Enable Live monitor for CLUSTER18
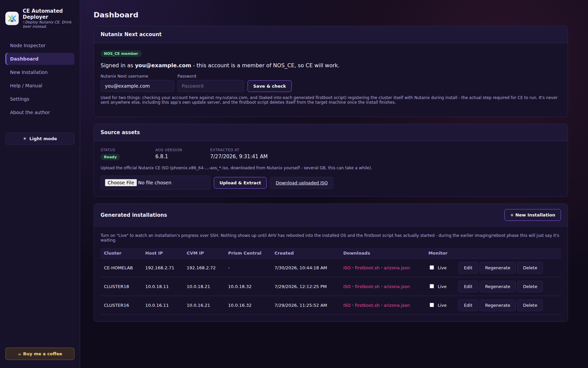The image size is (588, 368). 432,286
